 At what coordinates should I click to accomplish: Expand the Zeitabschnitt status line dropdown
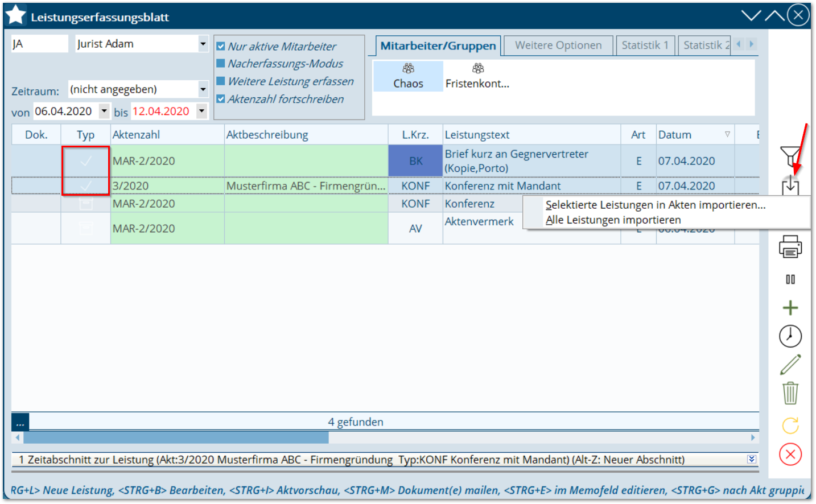752,459
